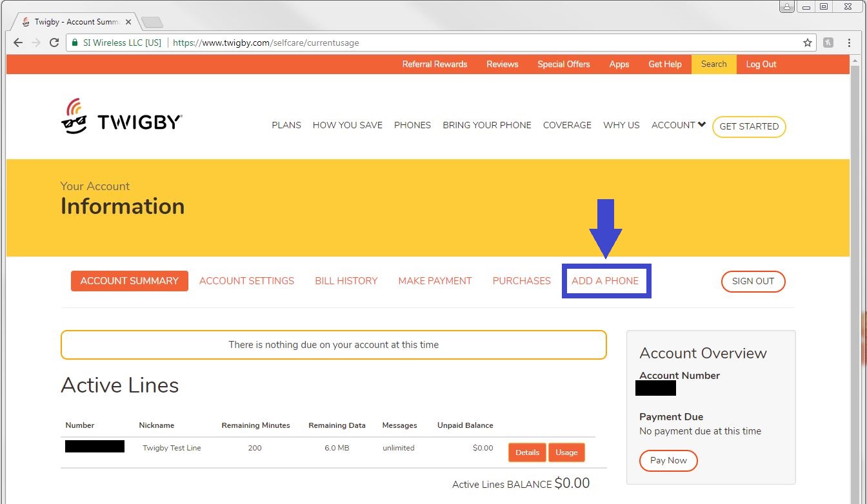The height and width of the screenshot is (504, 867).
Task: Go to the Make Payment tab
Action: 435,281
